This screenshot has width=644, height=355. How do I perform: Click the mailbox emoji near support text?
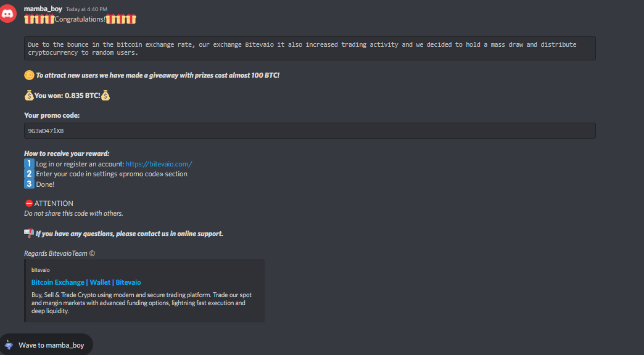[28, 233]
